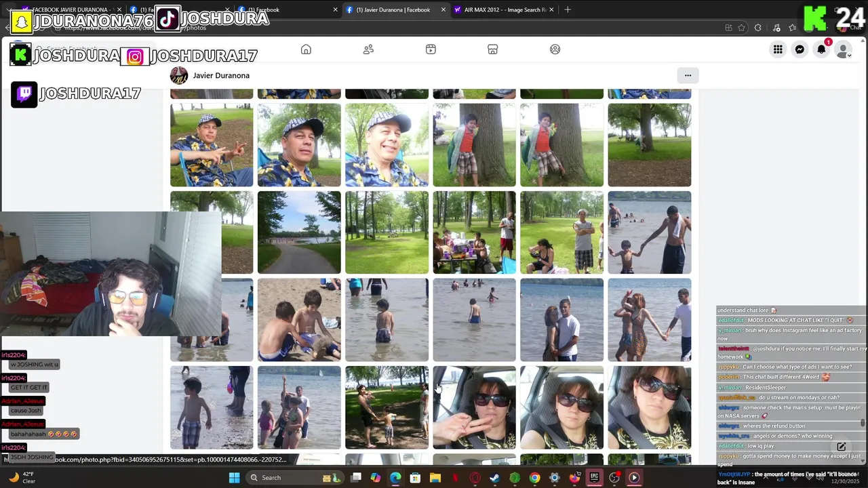
Task: Open weather widget showing 42°F Clear
Action: [x=22, y=477]
